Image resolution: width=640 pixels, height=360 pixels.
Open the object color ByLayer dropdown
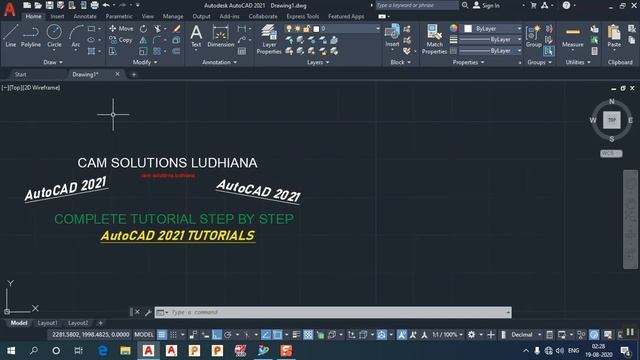tap(519, 29)
